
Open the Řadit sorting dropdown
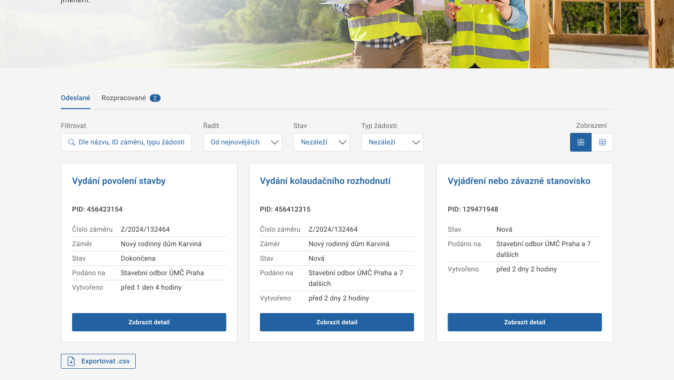click(x=242, y=142)
